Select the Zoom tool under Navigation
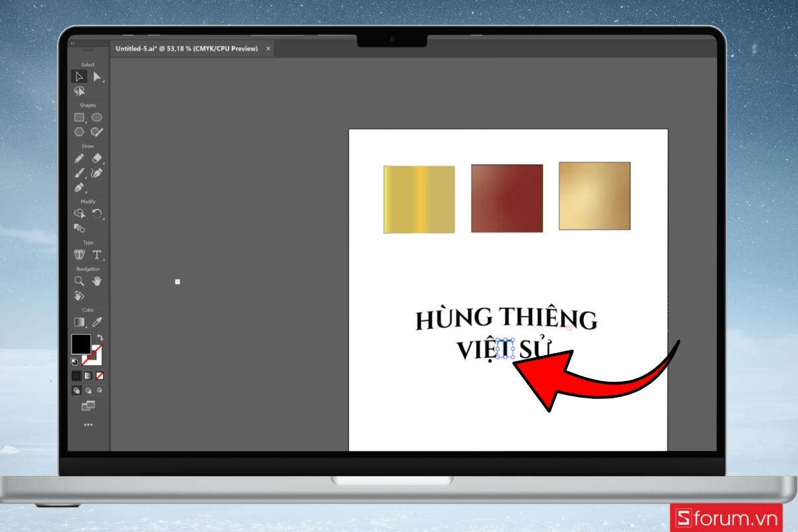Screen dimensions: 798x532 pos(79,281)
